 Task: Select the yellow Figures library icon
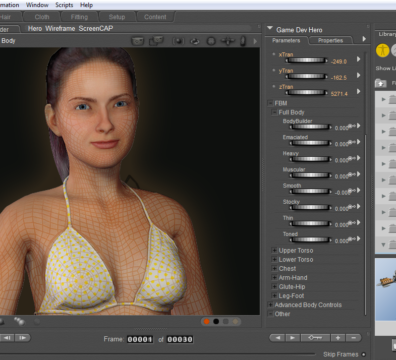click(383, 50)
